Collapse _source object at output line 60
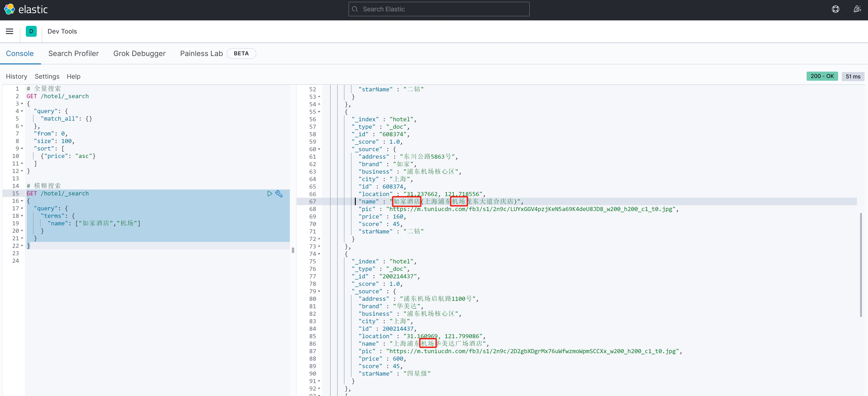Image resolution: width=868 pixels, height=396 pixels. [319, 149]
